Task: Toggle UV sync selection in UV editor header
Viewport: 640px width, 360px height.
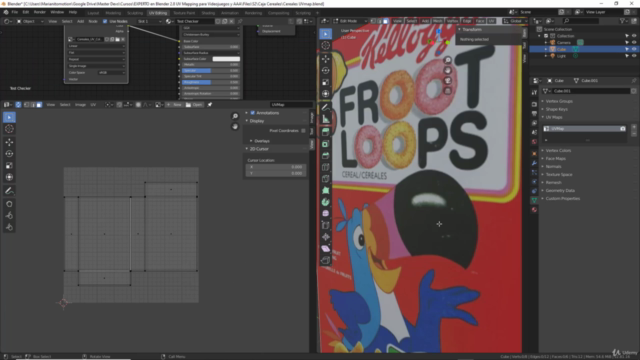Action: coord(18,105)
